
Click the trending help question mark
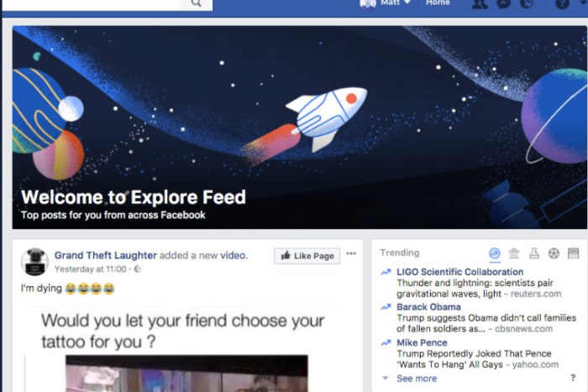573,378
